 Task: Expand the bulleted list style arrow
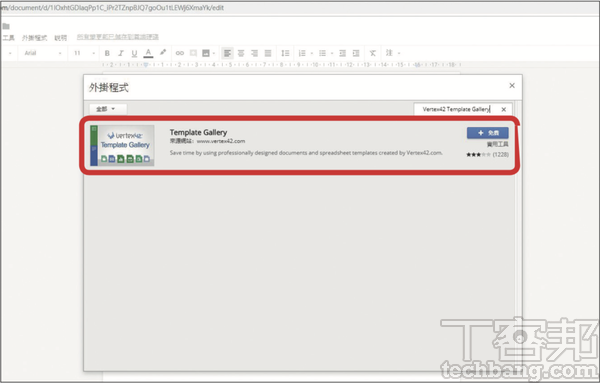pyautogui.click(x=332, y=54)
